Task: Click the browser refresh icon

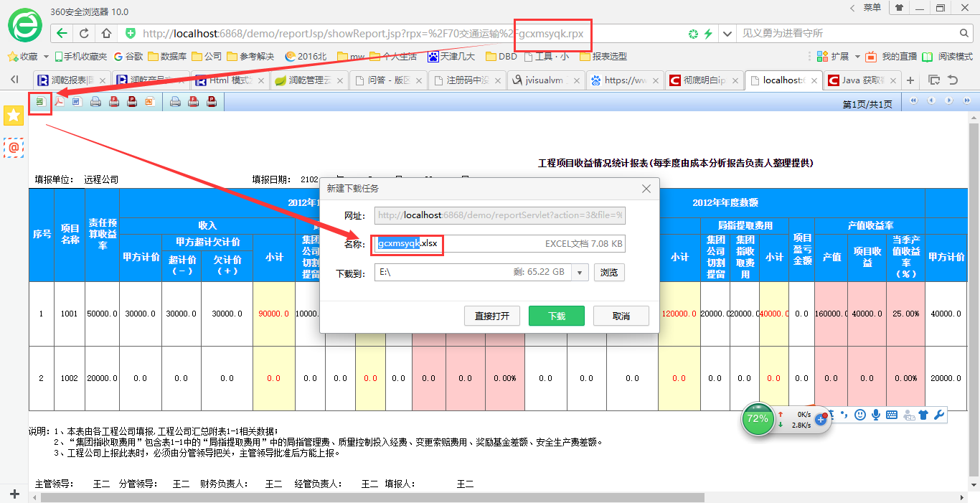Action: (x=84, y=33)
